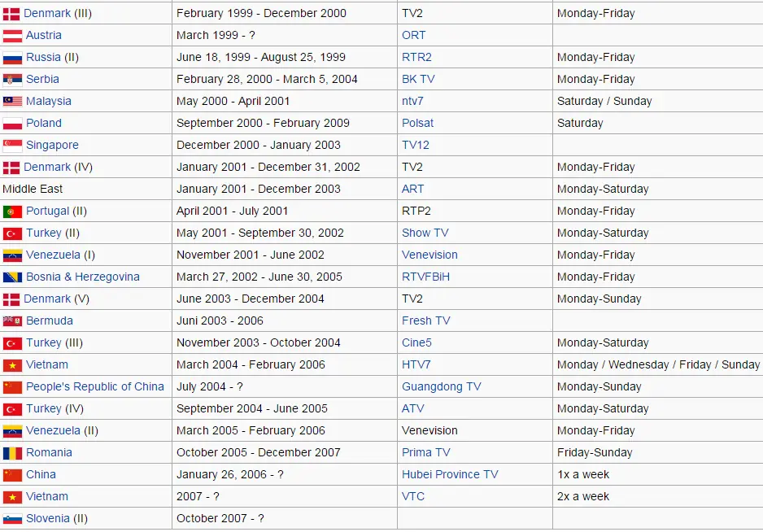This screenshot has width=763, height=532.
Task: Open the Denmark link in the (III) row
Action: (47, 13)
